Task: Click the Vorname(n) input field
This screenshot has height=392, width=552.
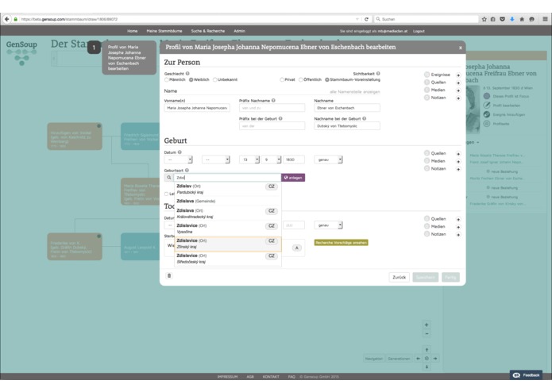Action: point(197,108)
